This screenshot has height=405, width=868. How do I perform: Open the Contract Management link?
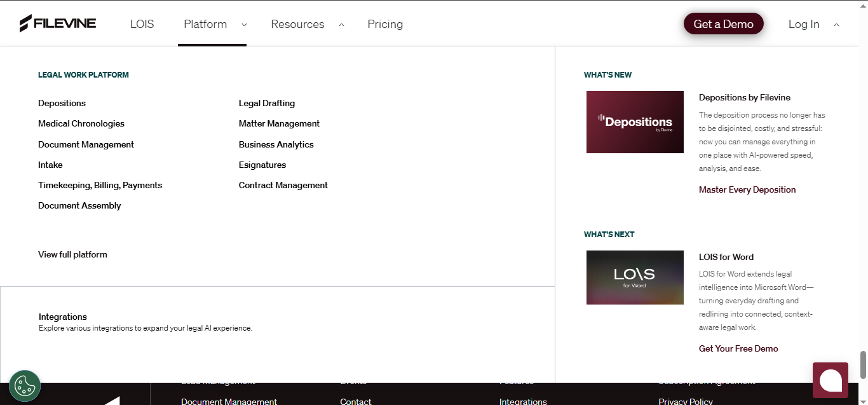point(283,185)
